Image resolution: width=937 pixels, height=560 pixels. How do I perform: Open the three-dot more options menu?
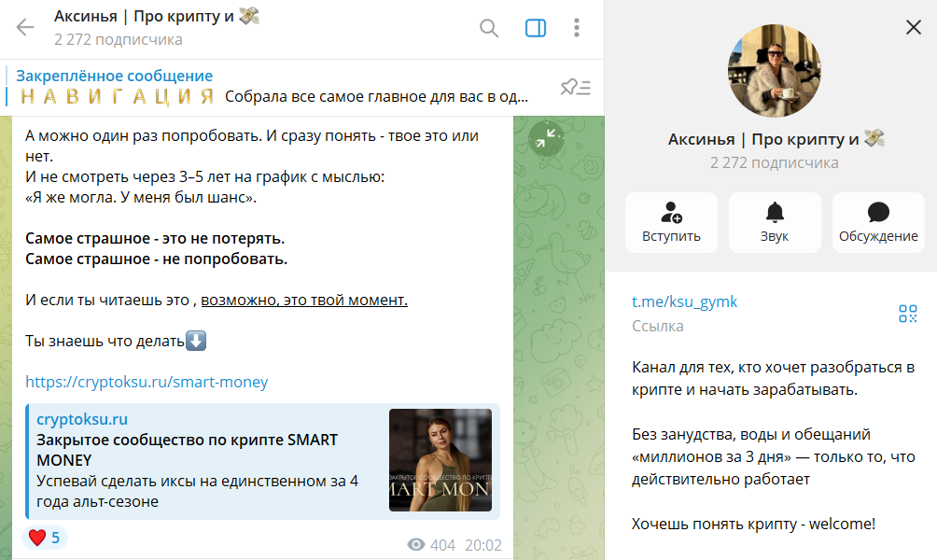577,28
